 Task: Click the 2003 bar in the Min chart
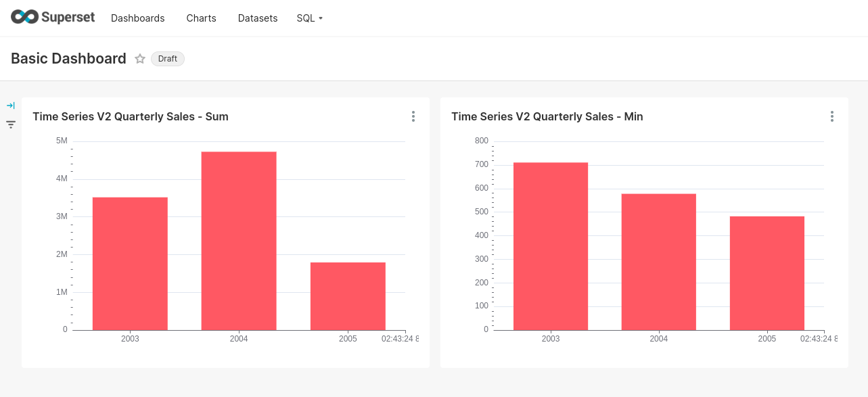tap(550, 243)
